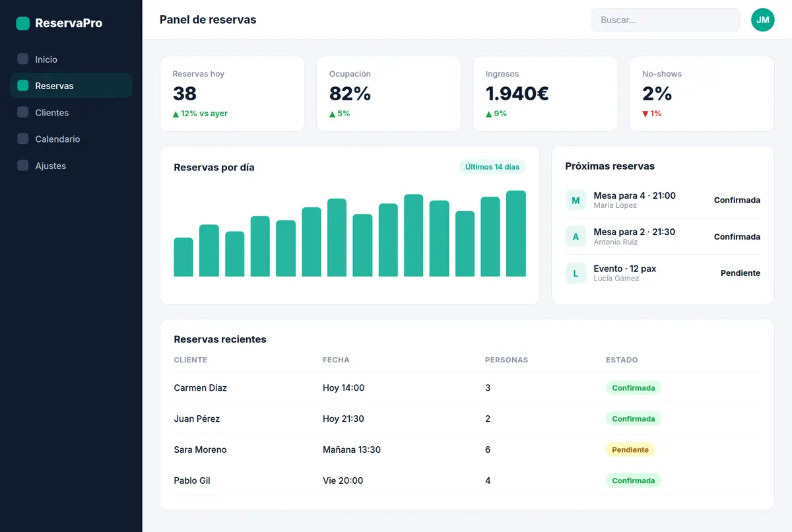Go to Calendario in the sidebar
Viewport: 792px width, 532px height.
coord(71,139)
